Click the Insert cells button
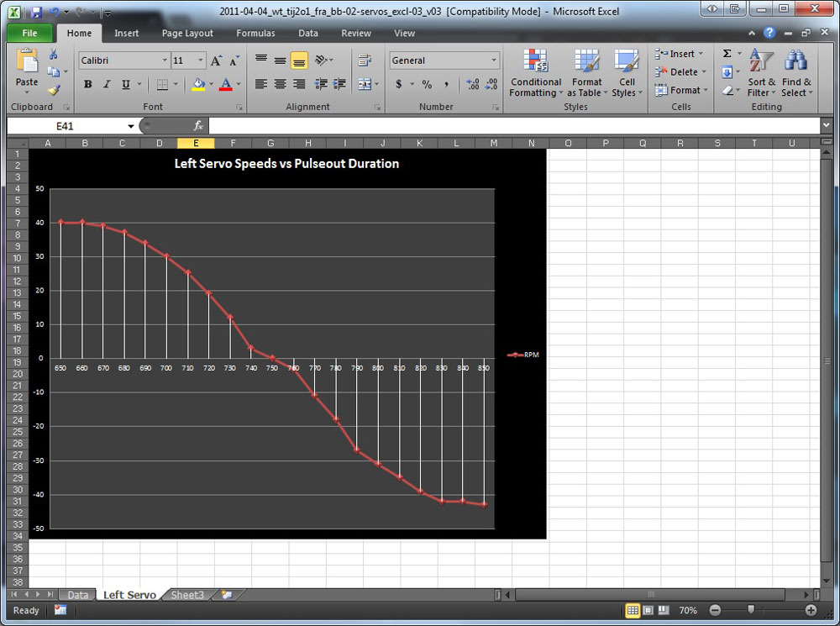The height and width of the screenshot is (626, 840). point(679,54)
